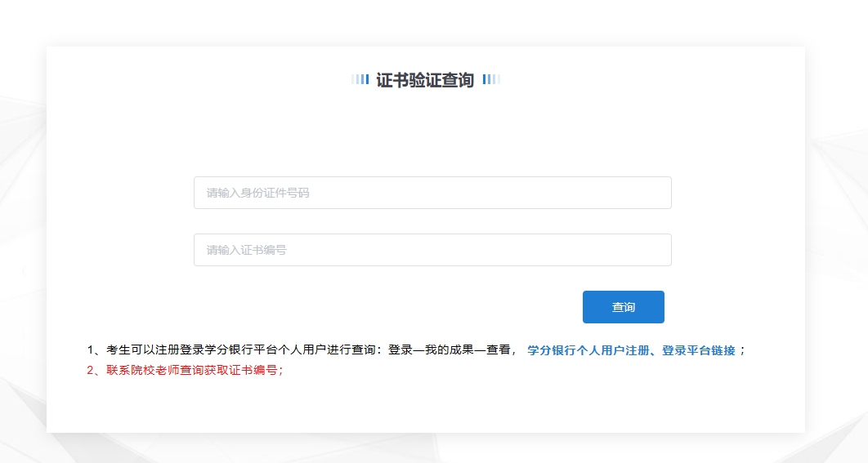Click the gray page background left of the card
Image resolution: width=868 pixels, height=463 pixels.
(x=23, y=245)
